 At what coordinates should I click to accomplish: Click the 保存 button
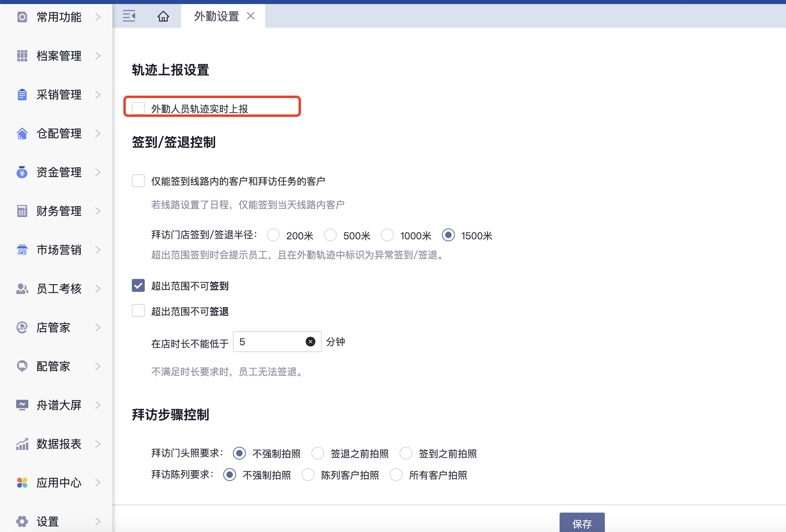[x=581, y=523]
